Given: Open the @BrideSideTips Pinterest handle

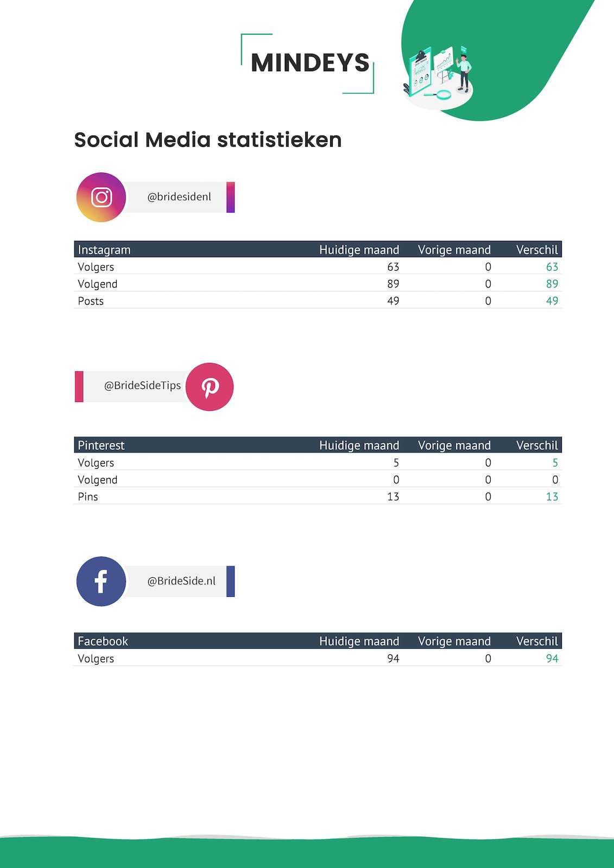Looking at the screenshot, I should (142, 386).
